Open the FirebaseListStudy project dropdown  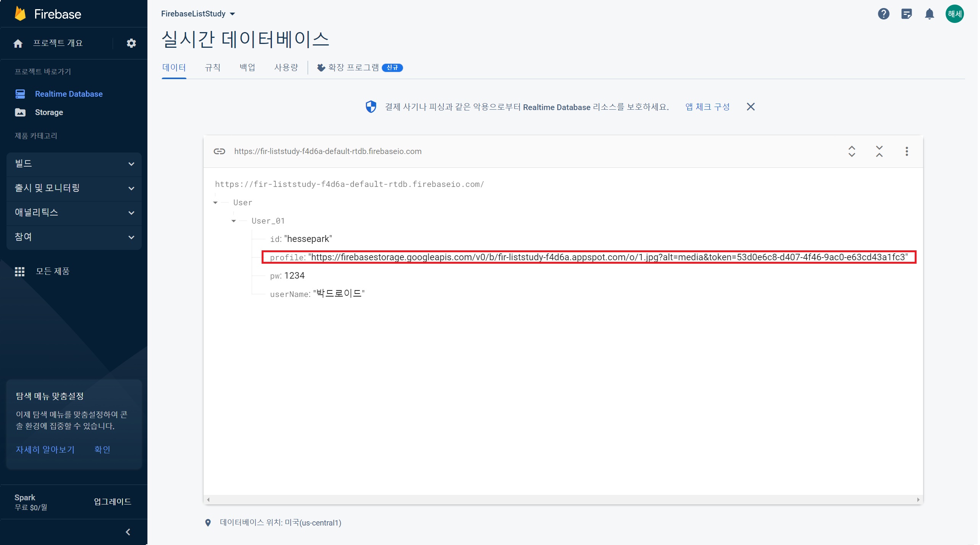pos(198,14)
